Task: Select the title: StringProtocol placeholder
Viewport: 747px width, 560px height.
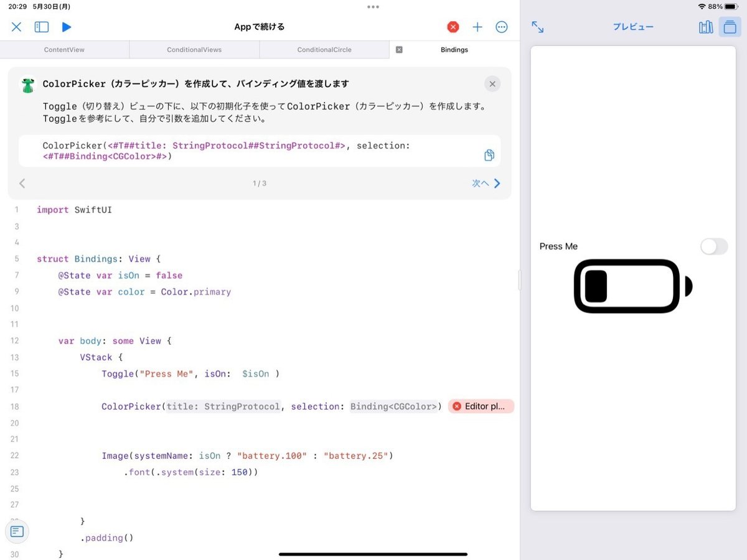Action: pyautogui.click(x=223, y=406)
